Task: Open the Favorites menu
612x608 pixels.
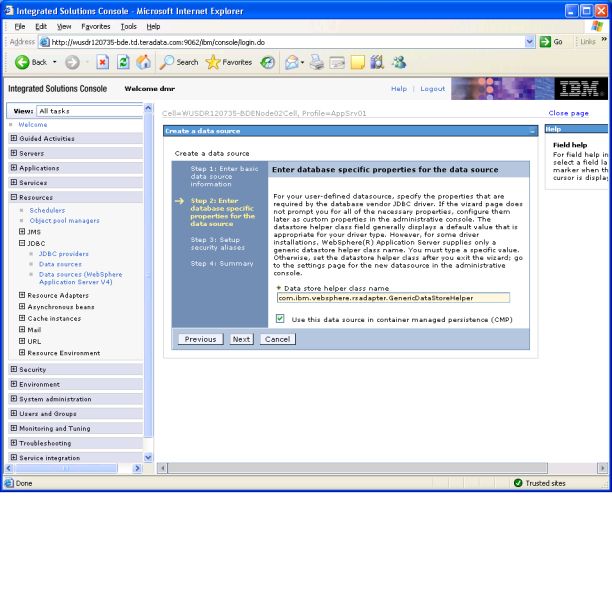Action: coord(96,27)
